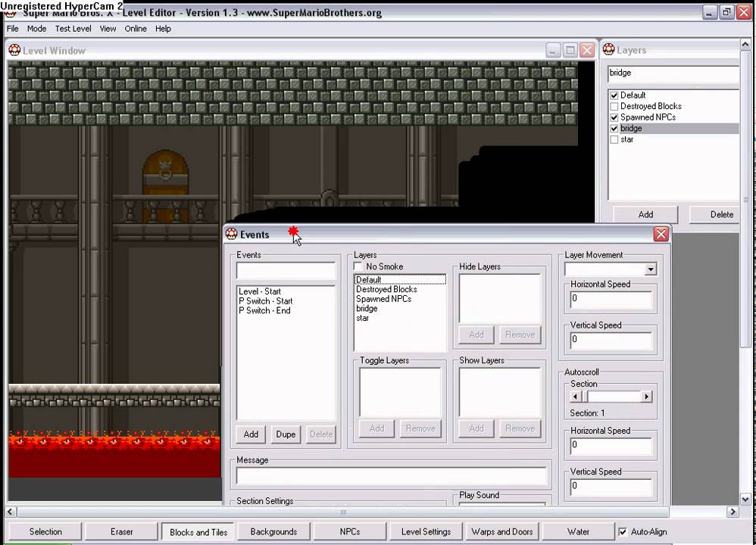Open the Level Settings button
Screen dimensions: 756x545
426,531
